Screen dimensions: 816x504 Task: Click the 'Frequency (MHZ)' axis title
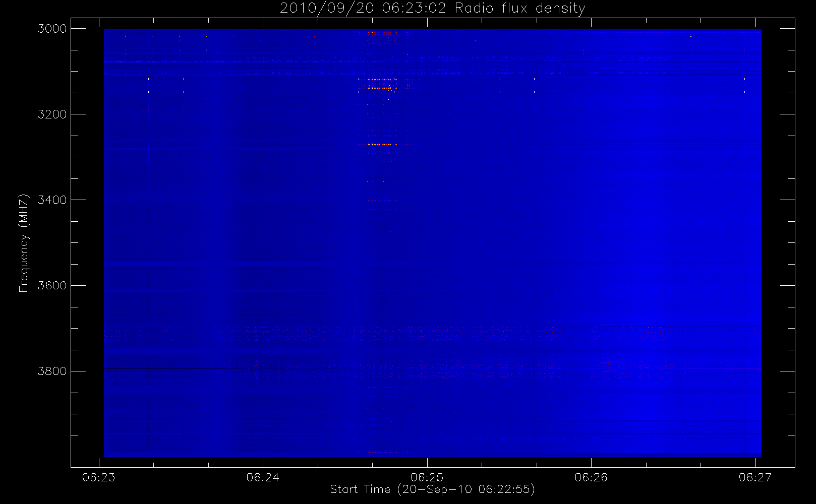point(24,243)
